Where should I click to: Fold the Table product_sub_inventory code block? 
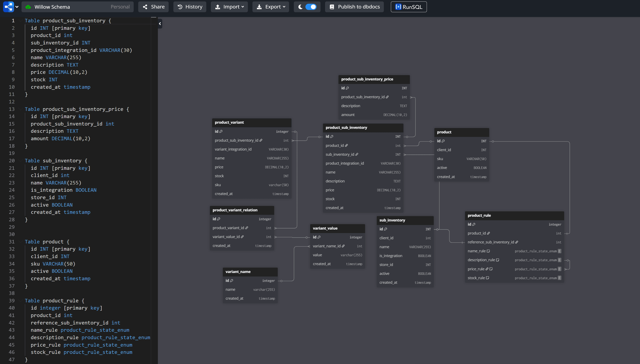tap(20, 20)
